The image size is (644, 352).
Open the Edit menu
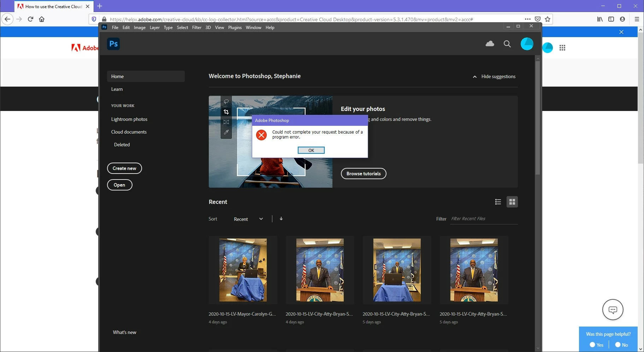[126, 28]
